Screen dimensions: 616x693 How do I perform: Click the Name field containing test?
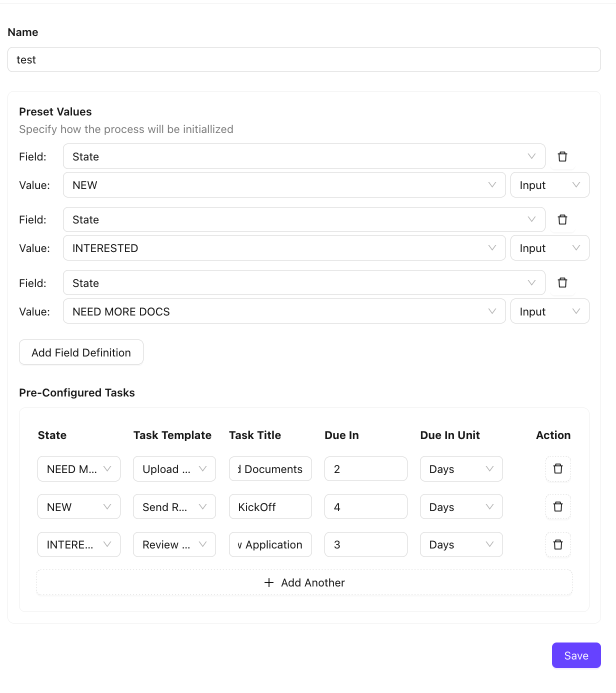(304, 60)
